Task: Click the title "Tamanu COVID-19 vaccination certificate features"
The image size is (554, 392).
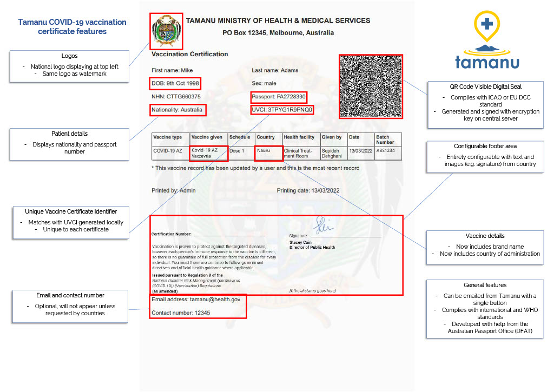Action: click(x=72, y=26)
